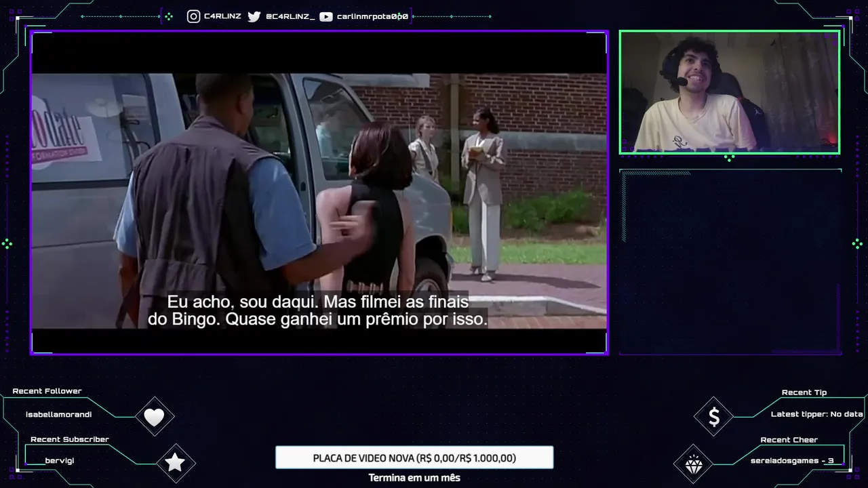Click the heart icon beside Recent Follower
The height and width of the screenshot is (488, 868).
click(x=154, y=417)
